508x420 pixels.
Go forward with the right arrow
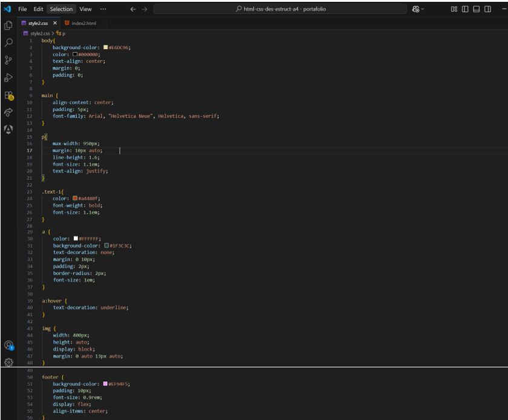click(x=145, y=9)
